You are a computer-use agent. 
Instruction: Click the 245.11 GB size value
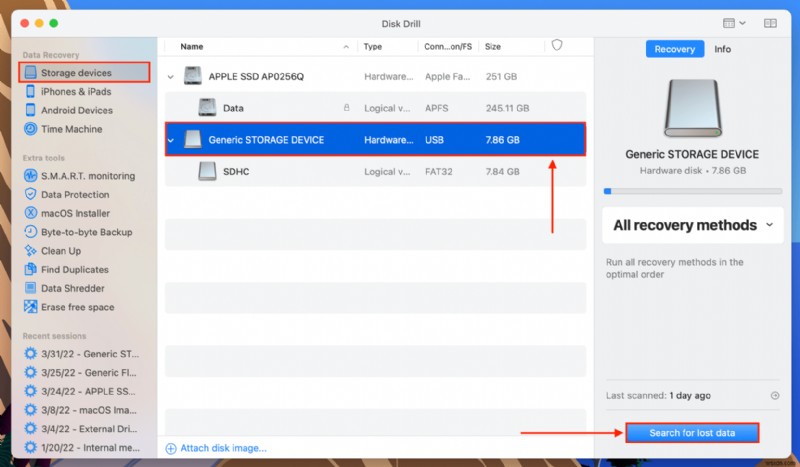click(x=507, y=108)
